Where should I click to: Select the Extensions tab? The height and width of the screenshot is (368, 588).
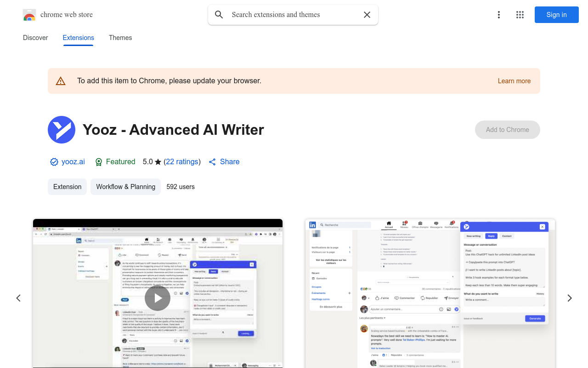pos(78,38)
